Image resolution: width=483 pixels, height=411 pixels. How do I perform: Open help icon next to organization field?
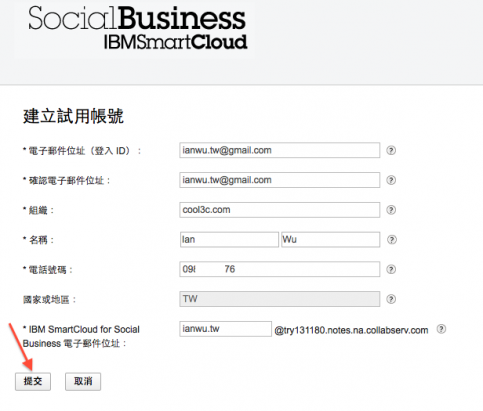click(391, 210)
